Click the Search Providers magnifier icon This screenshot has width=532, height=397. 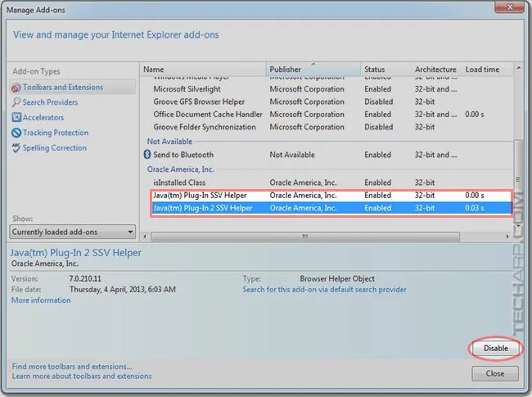16,102
